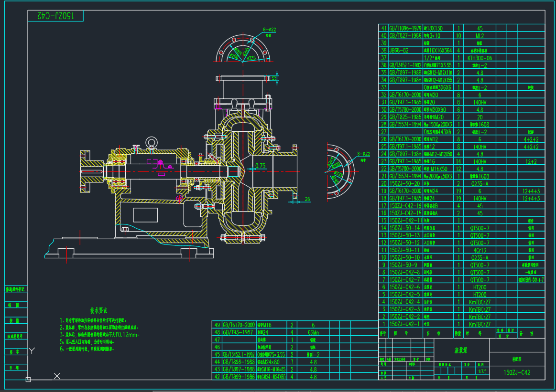556x392 pixels.
Task: Click the eye bolt on the bearing housing
Action: point(152,141)
